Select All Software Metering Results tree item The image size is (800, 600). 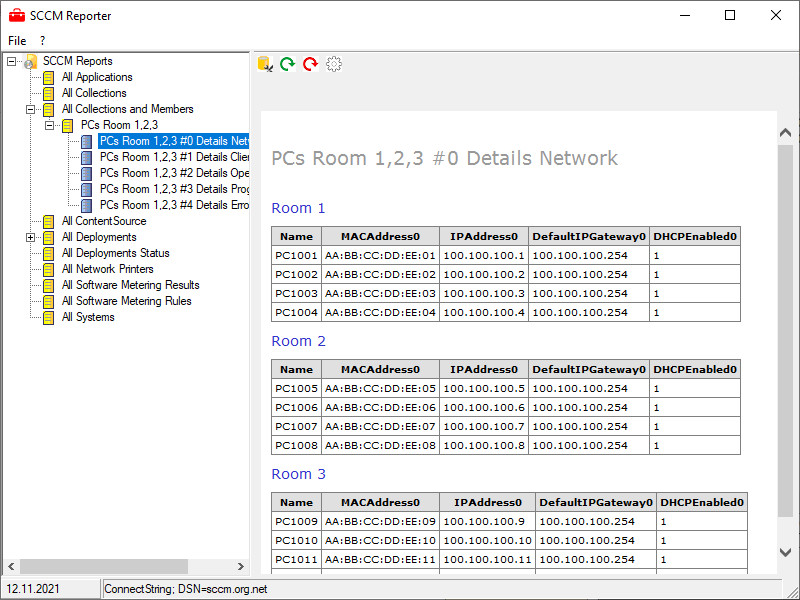(x=131, y=285)
